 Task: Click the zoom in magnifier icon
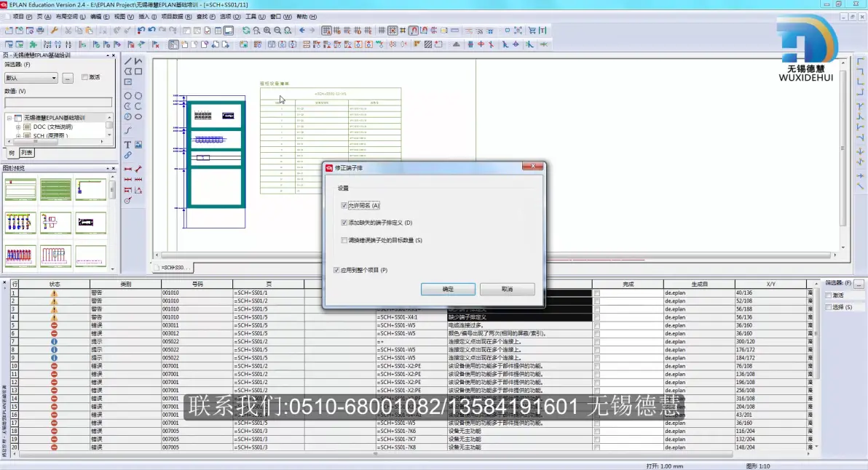(267, 31)
